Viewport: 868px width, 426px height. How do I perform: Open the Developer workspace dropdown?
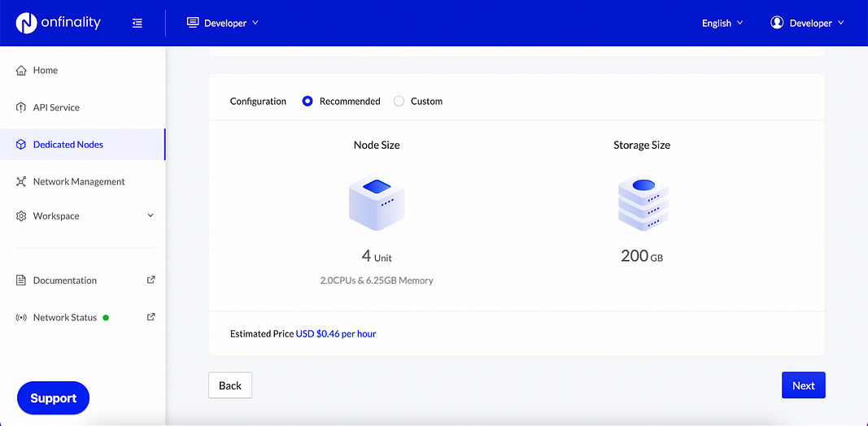(x=223, y=24)
